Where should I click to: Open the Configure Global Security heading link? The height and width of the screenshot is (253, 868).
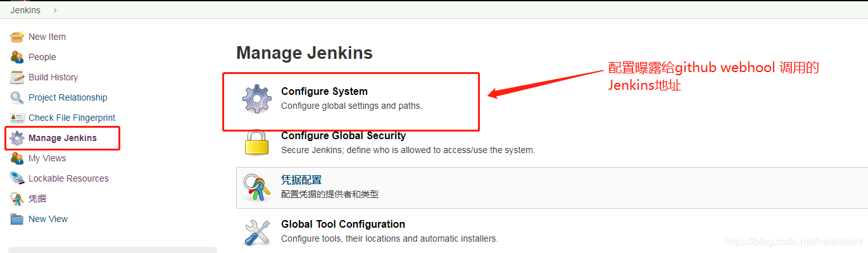(x=343, y=135)
